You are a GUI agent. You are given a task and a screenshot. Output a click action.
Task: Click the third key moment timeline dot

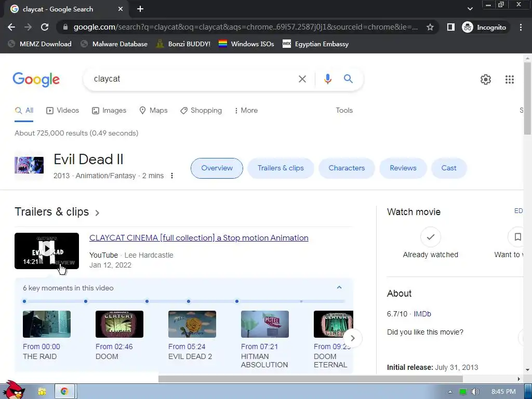click(x=147, y=301)
